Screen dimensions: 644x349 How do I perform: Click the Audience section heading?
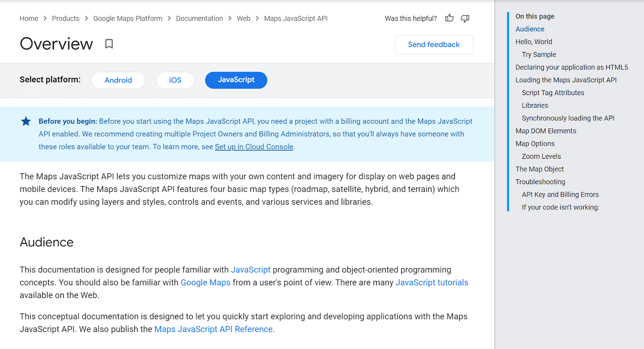coord(47,242)
